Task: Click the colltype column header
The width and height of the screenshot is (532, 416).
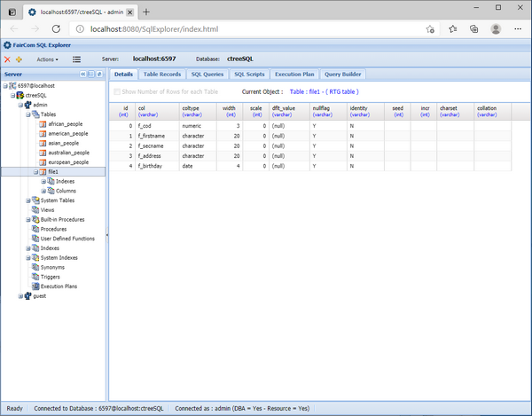Action: pyautogui.click(x=192, y=111)
